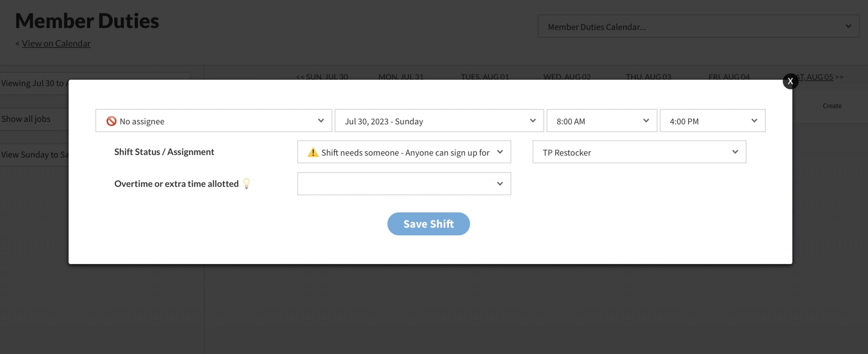Open the TP Restocker job dropdown
This screenshot has height=354, width=868.
pyautogui.click(x=639, y=152)
